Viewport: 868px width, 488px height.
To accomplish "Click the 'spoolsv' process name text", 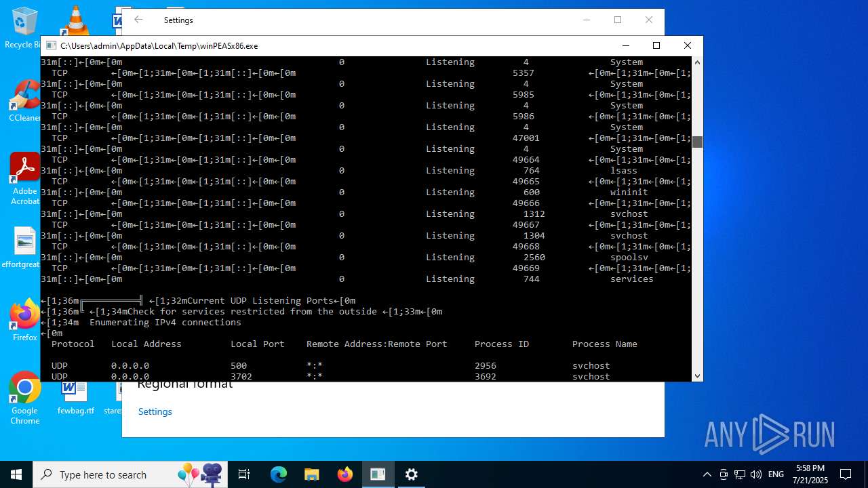I will (x=629, y=257).
